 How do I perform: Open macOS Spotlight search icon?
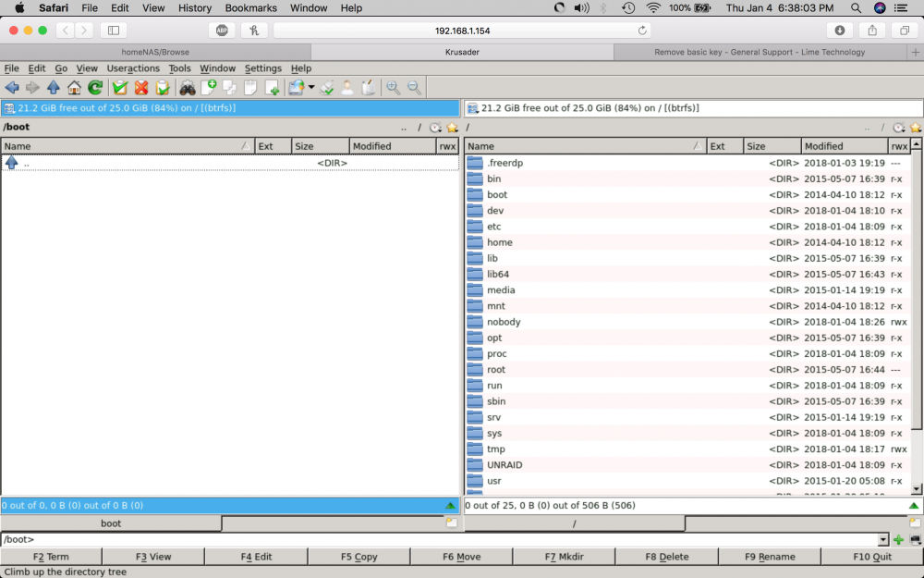(x=856, y=7)
